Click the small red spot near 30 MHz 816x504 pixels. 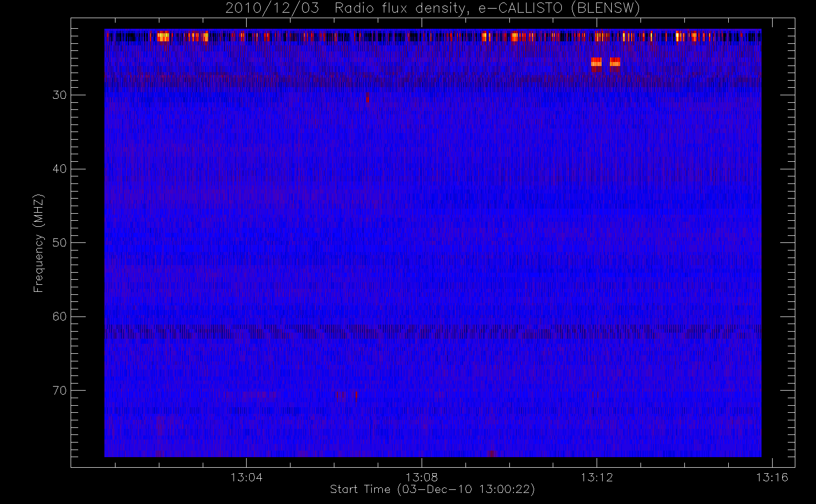[x=367, y=98]
